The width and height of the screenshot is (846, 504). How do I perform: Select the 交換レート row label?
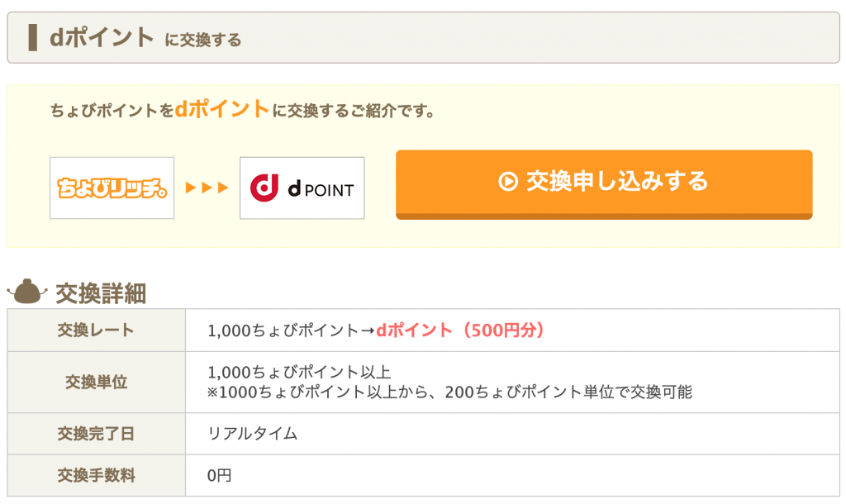[x=96, y=330]
